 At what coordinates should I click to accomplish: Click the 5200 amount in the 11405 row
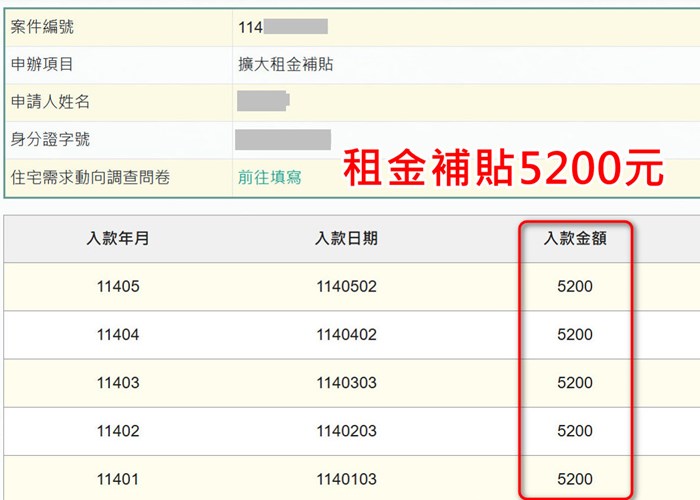tap(574, 287)
